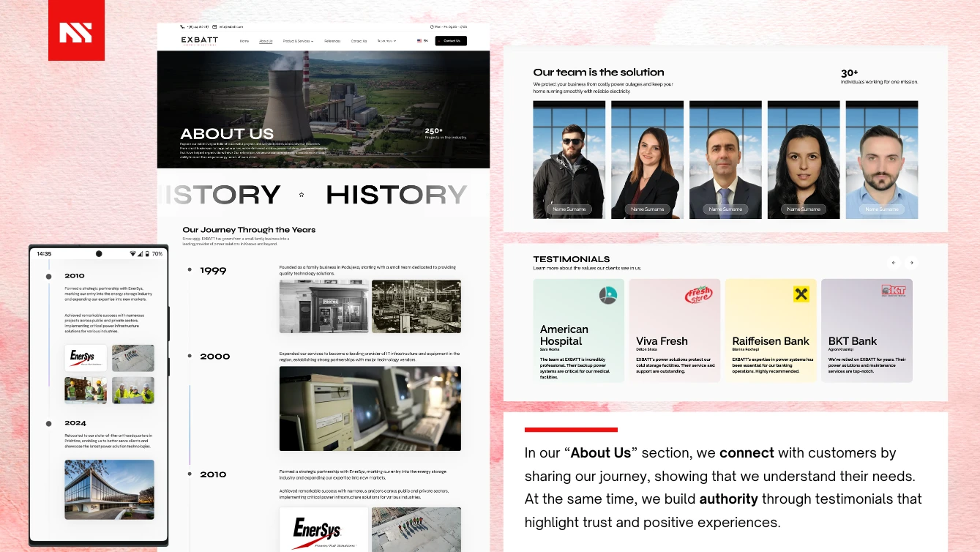980x552 pixels.
Task: Open the team photo of the bearded man on blue
Action: 882,160
